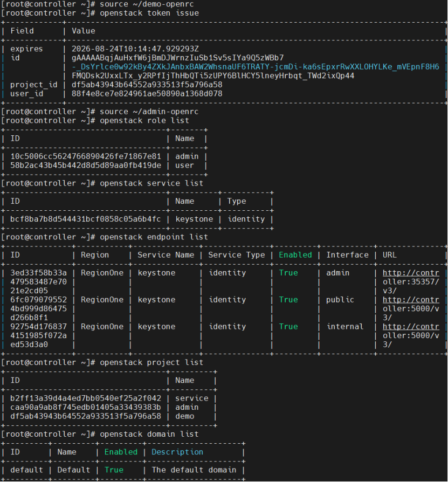The height and width of the screenshot is (482, 448).
Task: Select service ID bcf8ba7b8d544431bcf0858c05a6b4fc
Action: [x=86, y=219]
